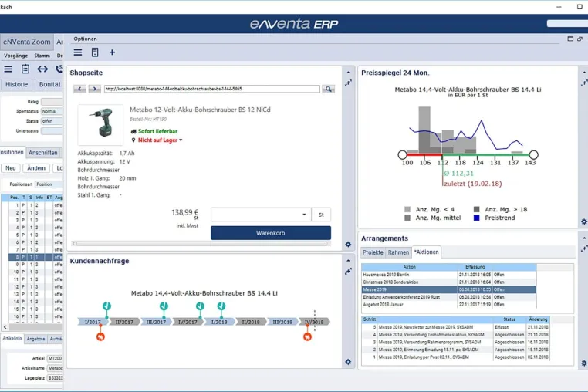The image size is (588, 392).
Task: Go back in the Shopseite browser
Action: pyautogui.click(x=79, y=89)
